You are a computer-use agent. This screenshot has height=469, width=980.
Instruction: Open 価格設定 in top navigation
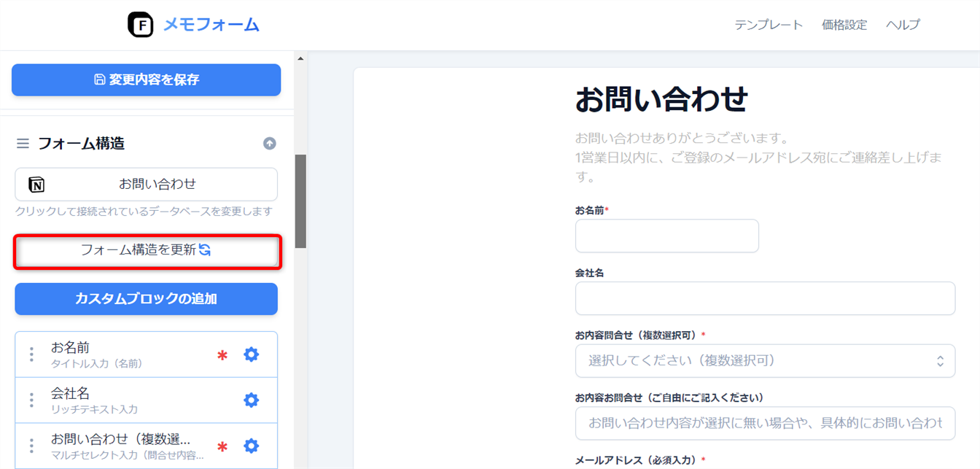point(844,25)
